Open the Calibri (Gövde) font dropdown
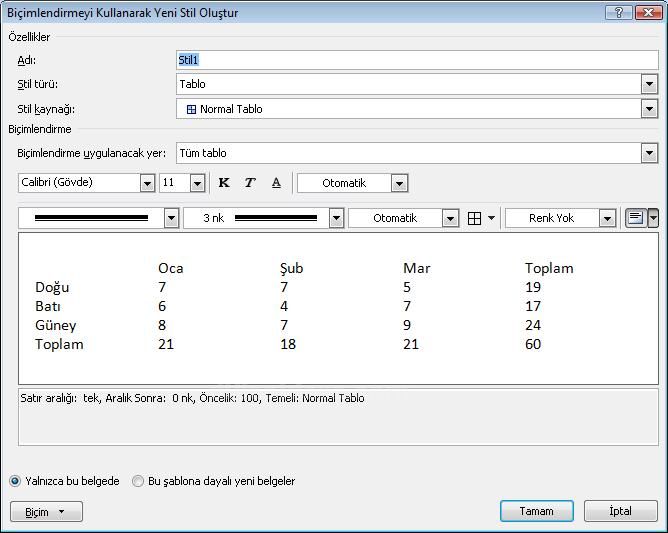668x533 pixels. [x=147, y=183]
